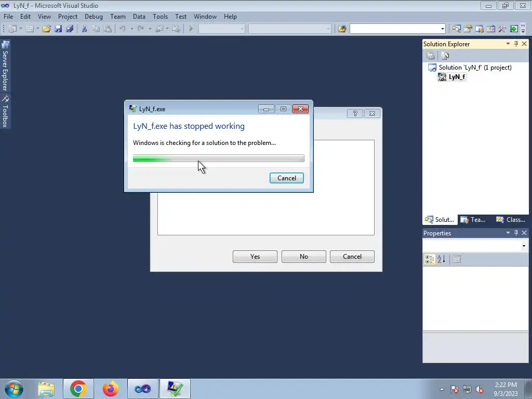
Task: Switch to the Team Explorer tab
Action: point(473,220)
